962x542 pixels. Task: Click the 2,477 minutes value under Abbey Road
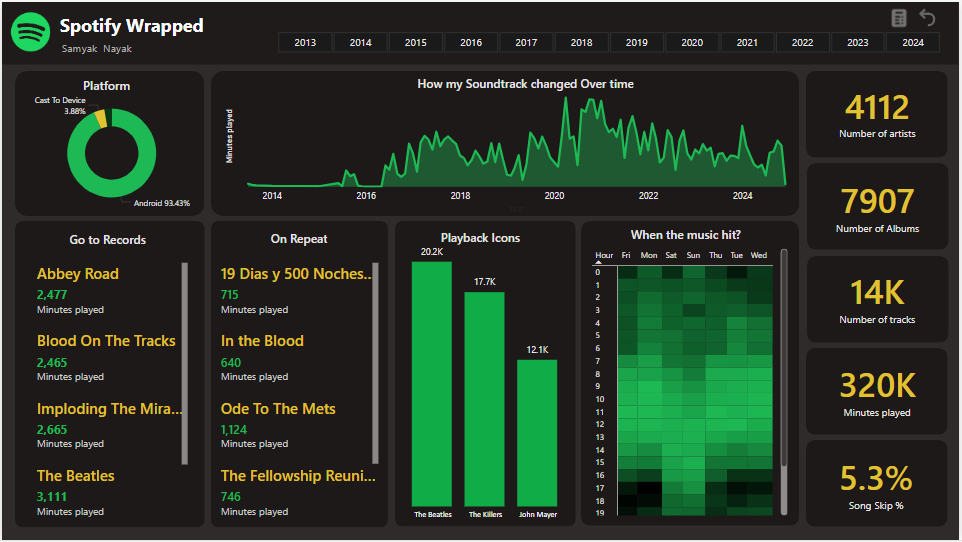click(52, 295)
